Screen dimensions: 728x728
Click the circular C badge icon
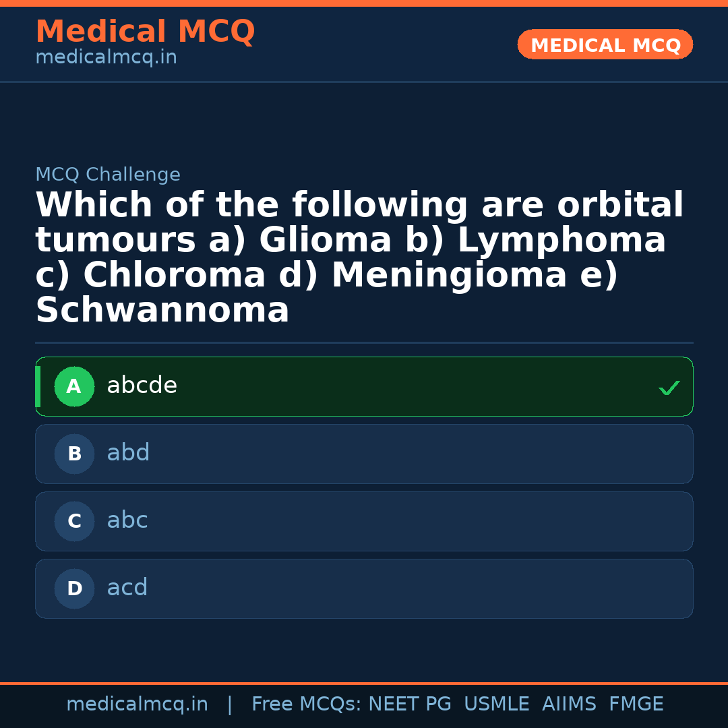tap(74, 521)
